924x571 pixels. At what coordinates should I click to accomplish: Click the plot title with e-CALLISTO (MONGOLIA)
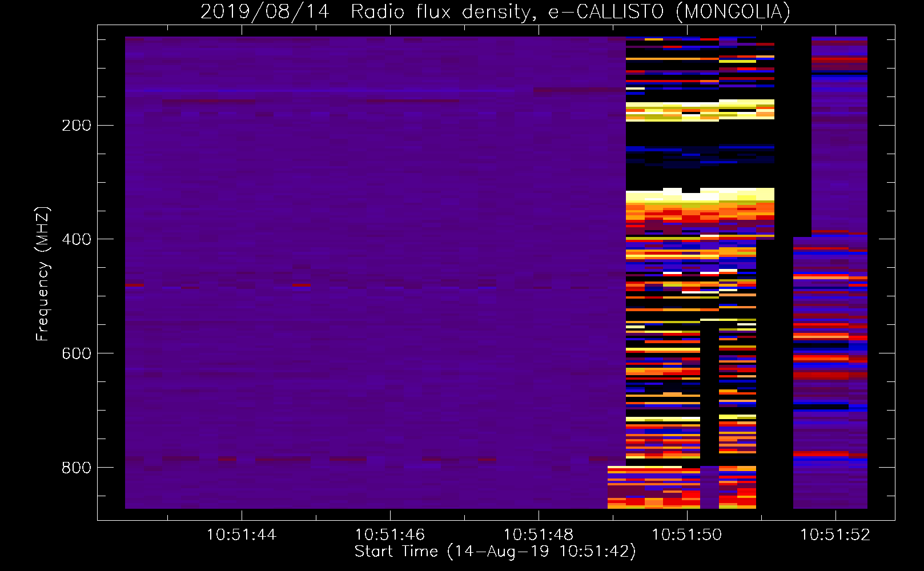[x=495, y=11]
